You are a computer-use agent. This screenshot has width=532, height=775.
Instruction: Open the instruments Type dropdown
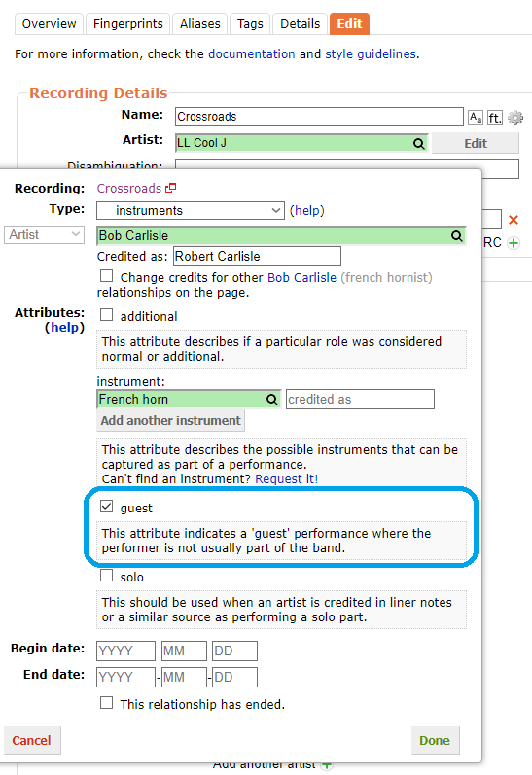coord(191,211)
